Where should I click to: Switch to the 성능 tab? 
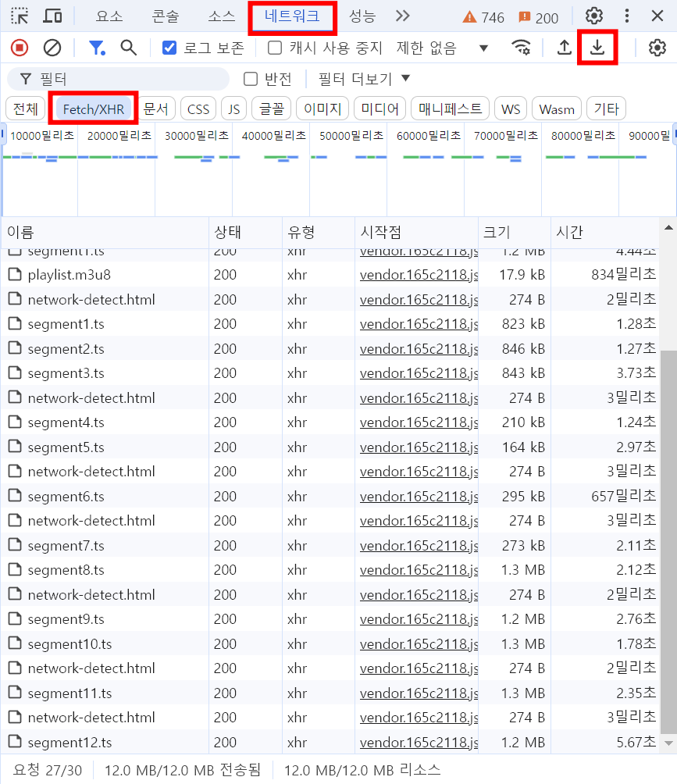point(362,16)
